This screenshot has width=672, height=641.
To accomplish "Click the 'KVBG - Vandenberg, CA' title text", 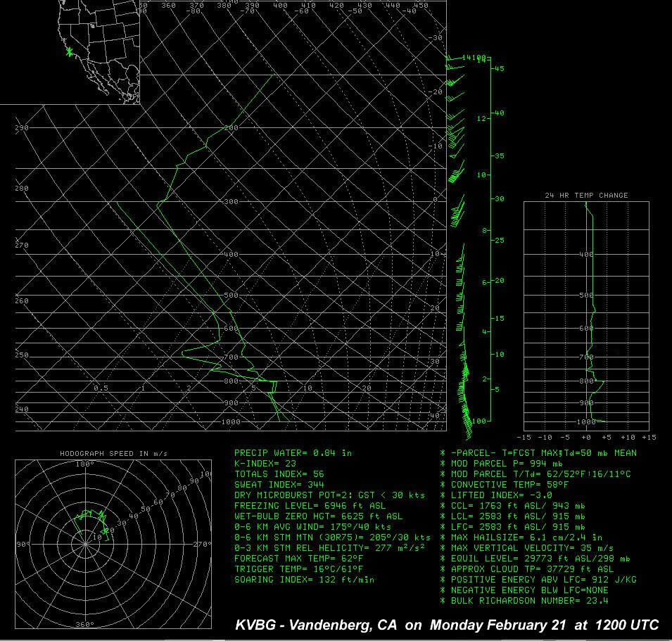I will 316,625.
